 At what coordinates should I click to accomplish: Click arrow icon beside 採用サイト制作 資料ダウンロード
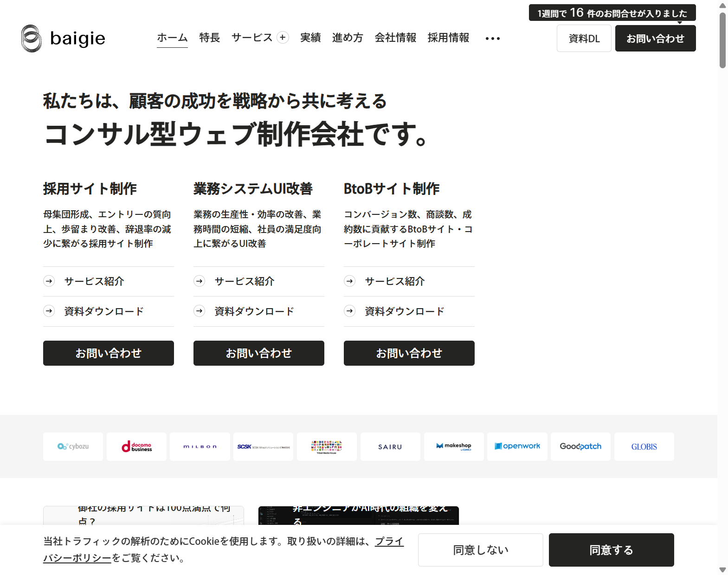coord(49,311)
